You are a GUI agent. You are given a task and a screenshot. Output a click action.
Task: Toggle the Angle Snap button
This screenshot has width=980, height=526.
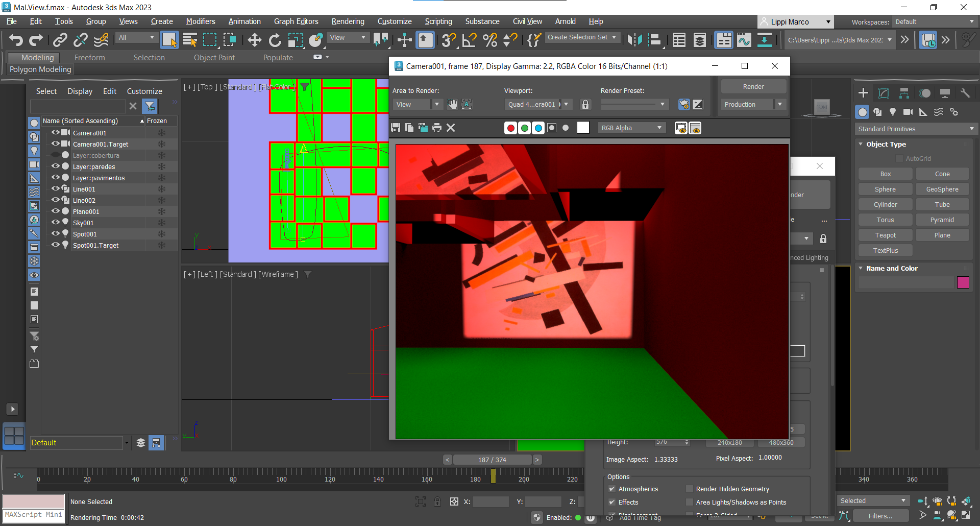(469, 40)
